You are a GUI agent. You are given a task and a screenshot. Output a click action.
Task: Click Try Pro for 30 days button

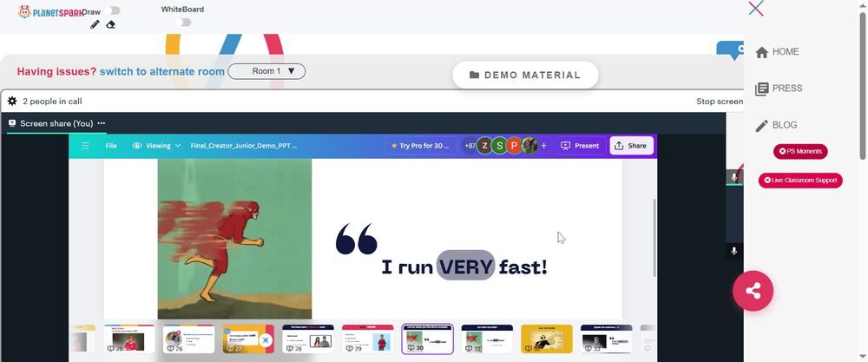421,146
